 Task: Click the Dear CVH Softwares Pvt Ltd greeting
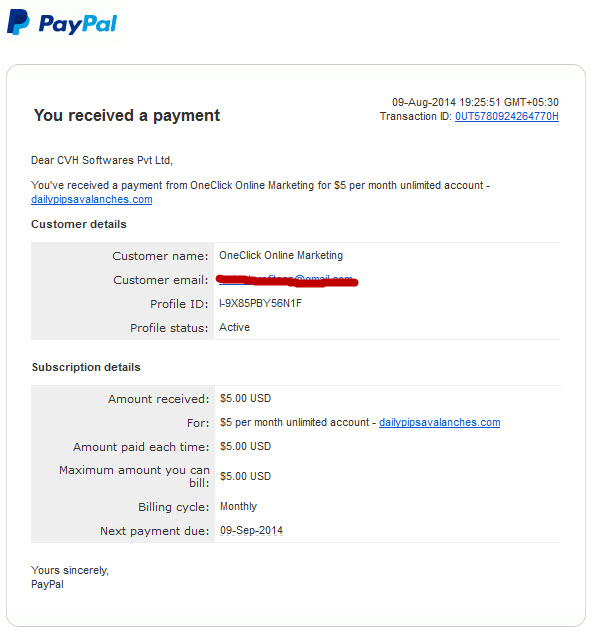point(102,160)
